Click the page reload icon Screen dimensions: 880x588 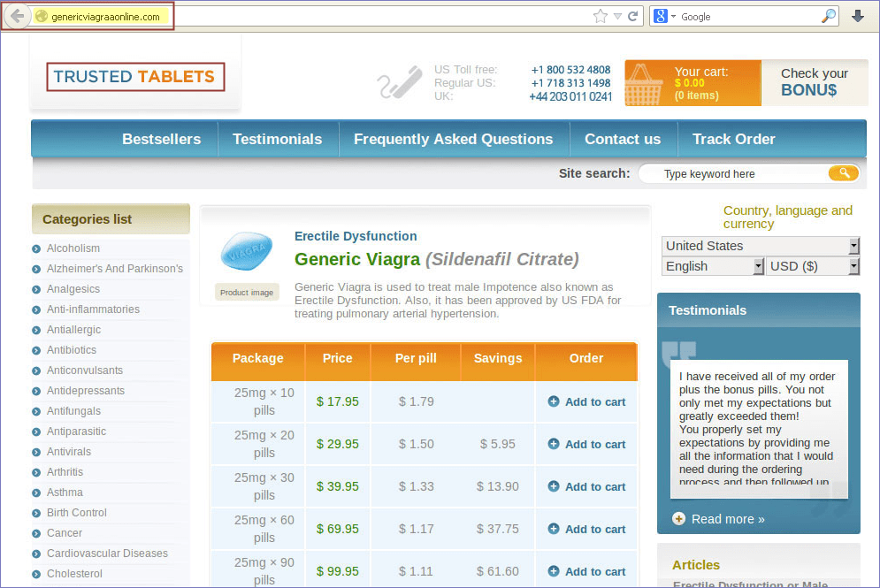[x=633, y=16]
